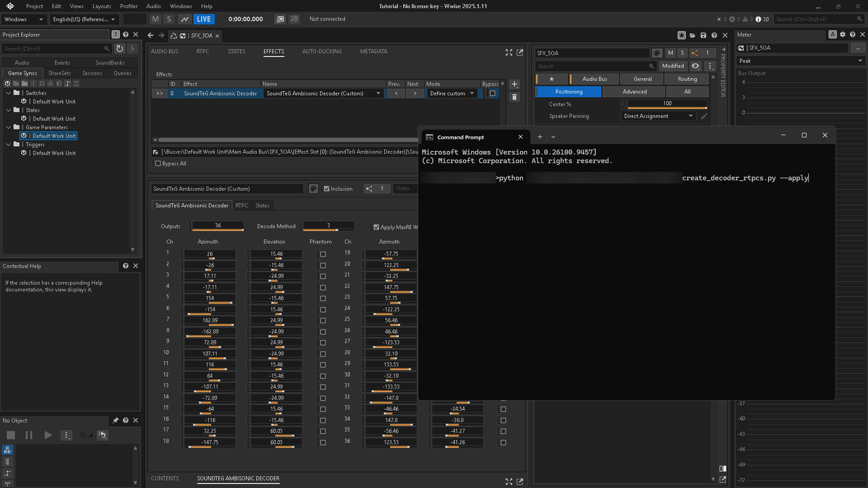
Task: Open Meter settings gear icon
Action: pos(843,35)
